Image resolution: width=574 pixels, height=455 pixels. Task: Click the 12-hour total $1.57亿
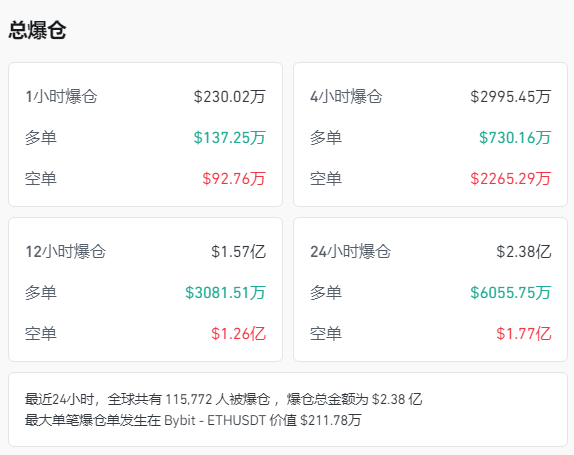[x=238, y=252]
